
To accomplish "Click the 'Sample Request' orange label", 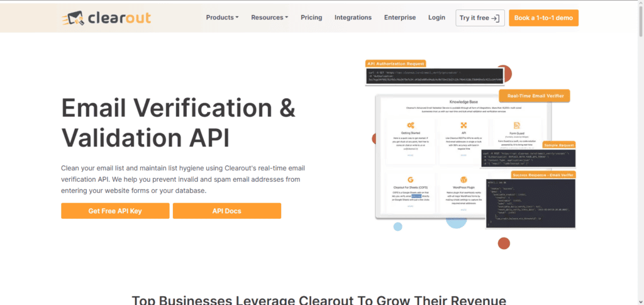I will click(x=558, y=145).
